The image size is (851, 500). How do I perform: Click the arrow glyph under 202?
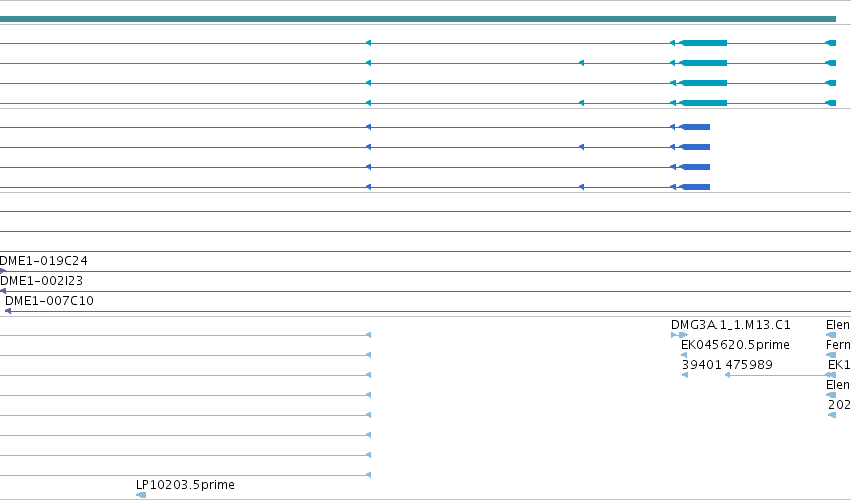coord(832,415)
